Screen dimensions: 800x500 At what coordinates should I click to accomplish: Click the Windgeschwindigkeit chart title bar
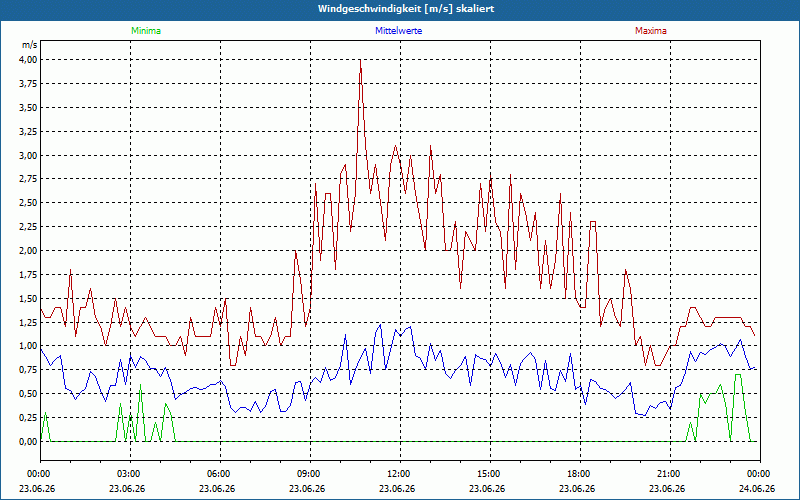(x=400, y=9)
